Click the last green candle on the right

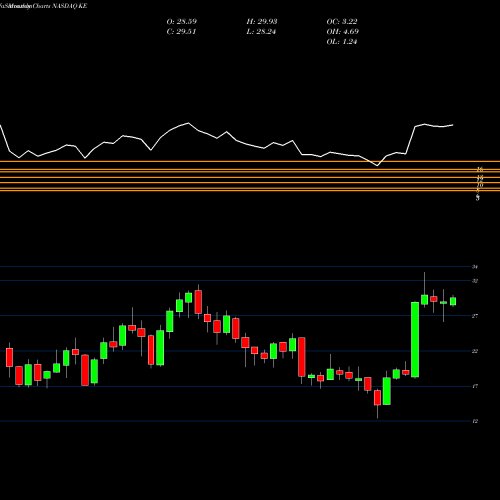tap(453, 301)
